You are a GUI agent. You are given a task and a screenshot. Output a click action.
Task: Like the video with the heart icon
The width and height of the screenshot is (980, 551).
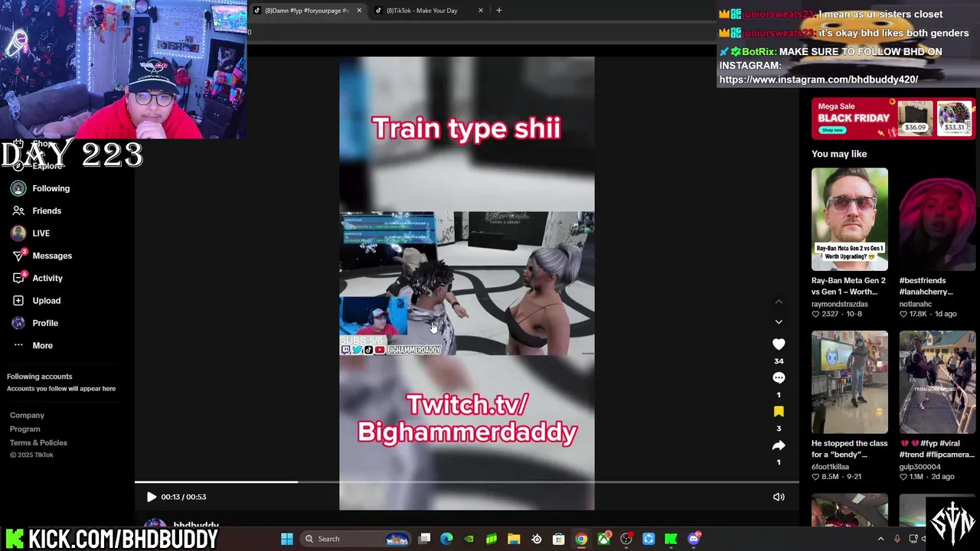pyautogui.click(x=779, y=344)
